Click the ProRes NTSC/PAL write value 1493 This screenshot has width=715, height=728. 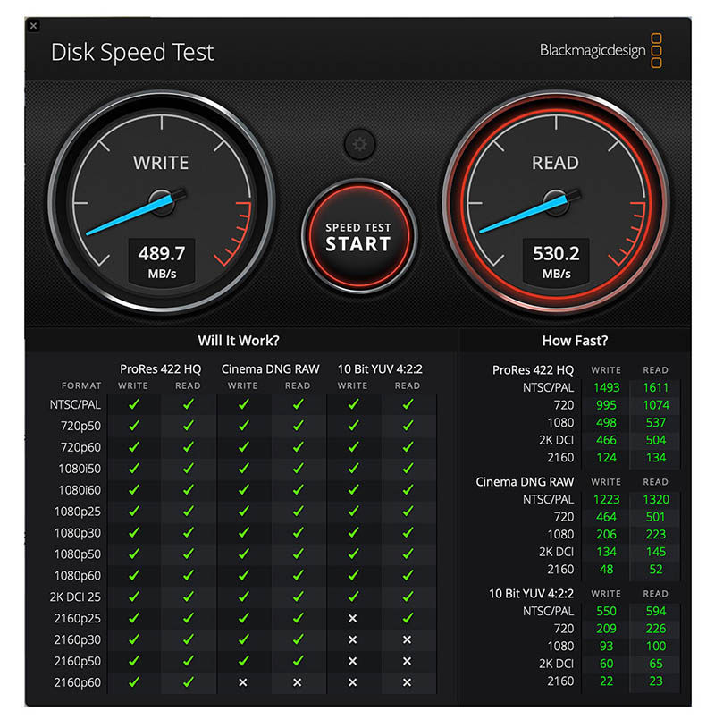click(607, 387)
